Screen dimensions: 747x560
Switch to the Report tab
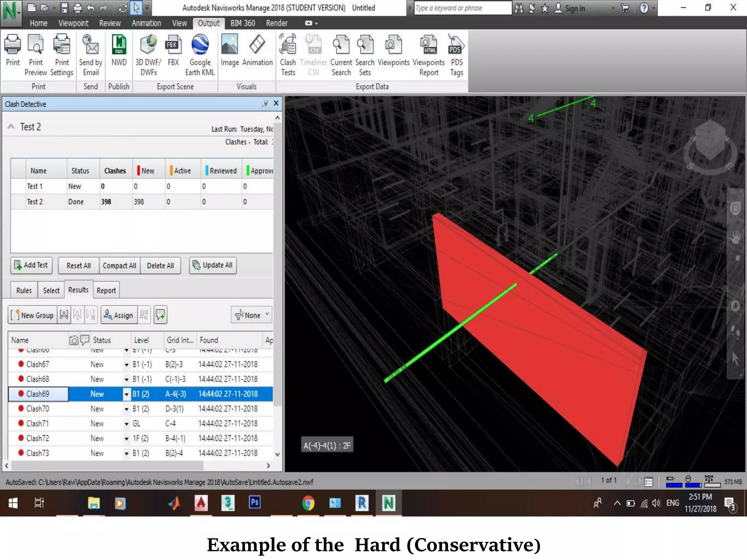point(106,291)
